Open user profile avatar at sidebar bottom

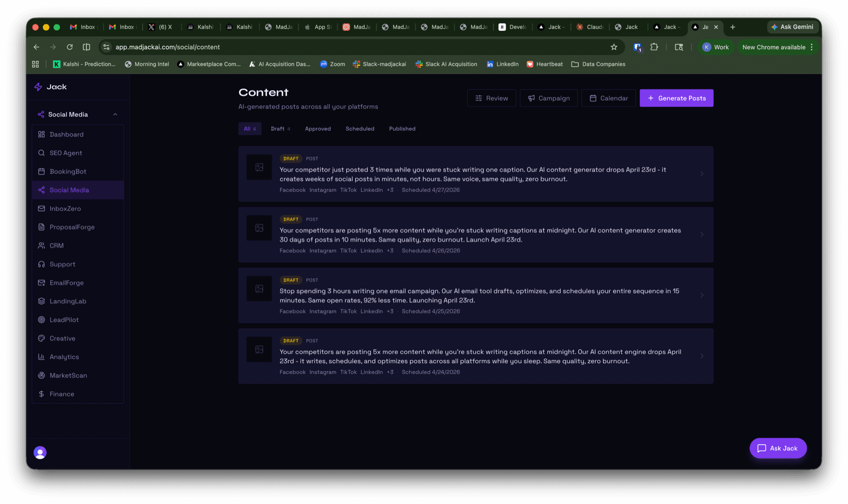(40, 453)
